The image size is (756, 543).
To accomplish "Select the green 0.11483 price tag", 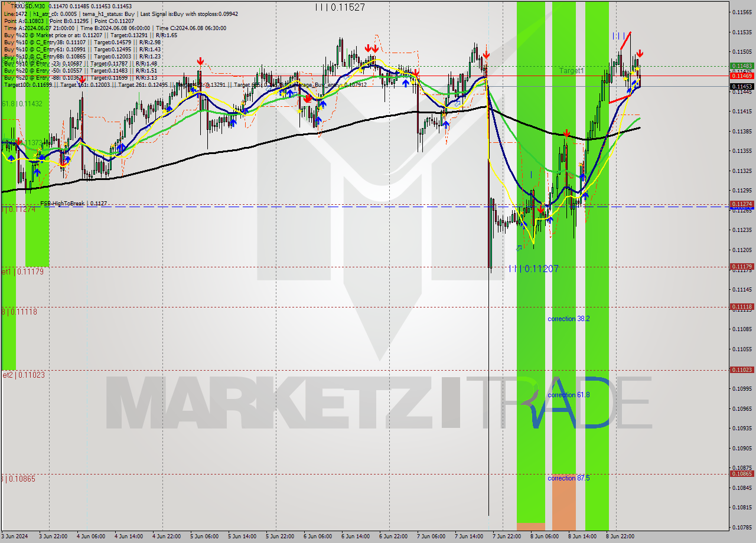I will point(742,66).
